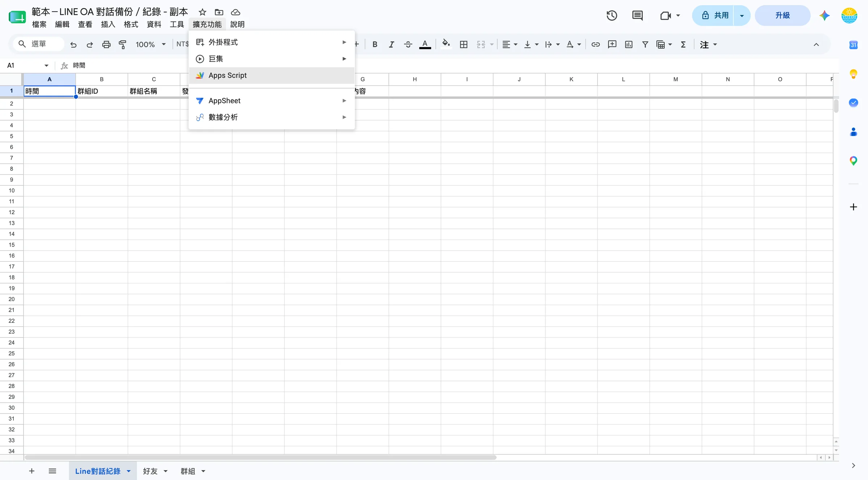This screenshot has height=480, width=868.
Task: Switch to the 好友 sheet tab
Action: [150, 471]
